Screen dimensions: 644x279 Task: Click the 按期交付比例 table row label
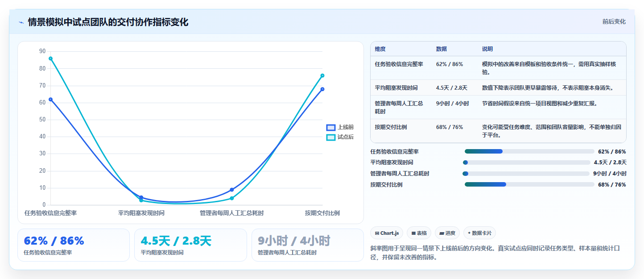point(391,127)
